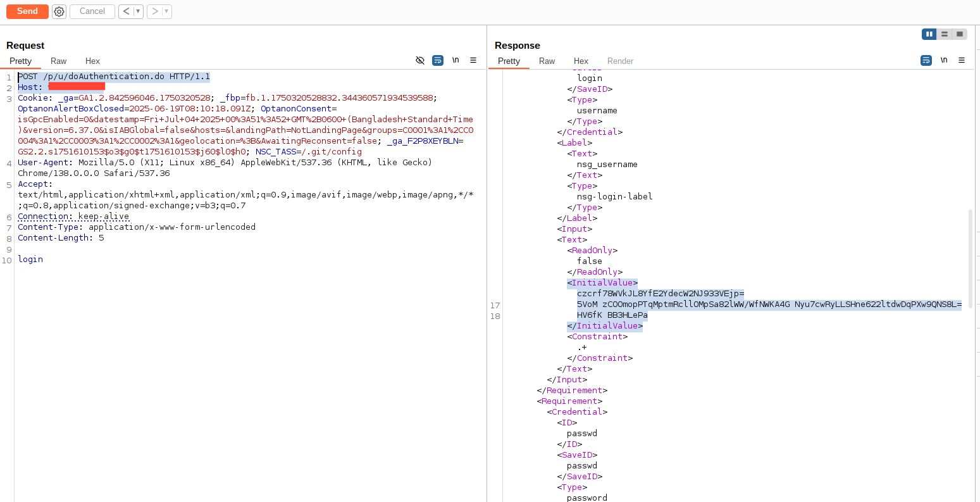Click the POST /p/u/doAuthentication.do request line

(x=114, y=77)
